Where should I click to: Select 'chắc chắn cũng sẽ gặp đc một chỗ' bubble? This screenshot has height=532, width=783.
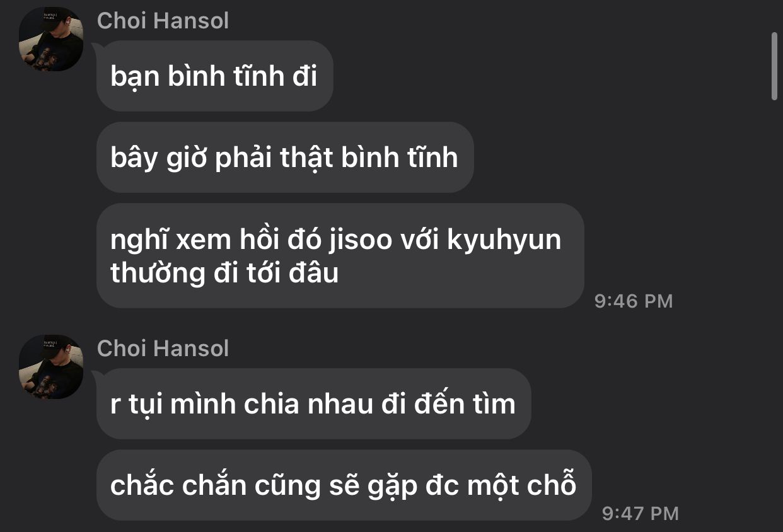click(x=344, y=485)
